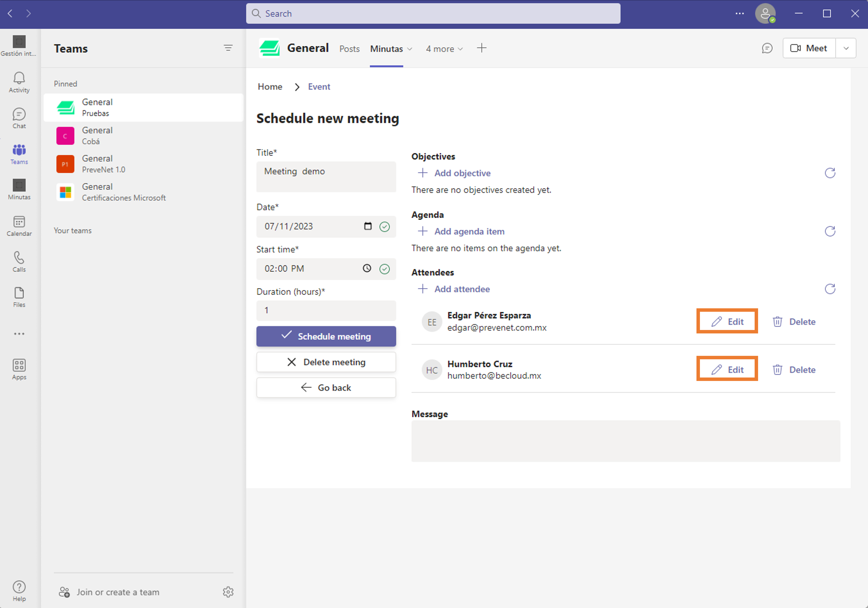This screenshot has width=868, height=608.
Task: Click the HC attendee avatar
Action: pyautogui.click(x=432, y=370)
